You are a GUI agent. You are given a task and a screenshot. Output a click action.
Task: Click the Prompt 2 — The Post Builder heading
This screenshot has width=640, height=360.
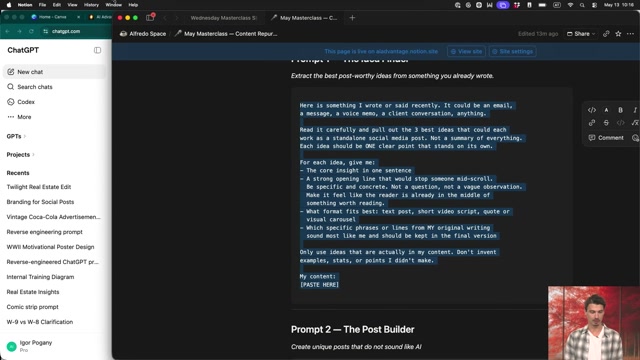coord(353,329)
